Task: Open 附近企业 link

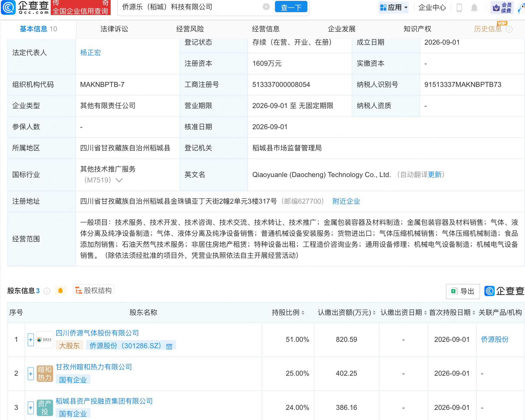Action: click(346, 201)
